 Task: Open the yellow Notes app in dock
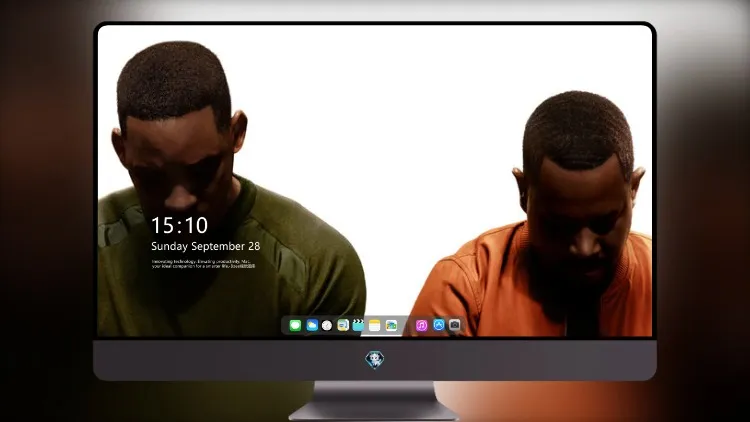(375, 325)
